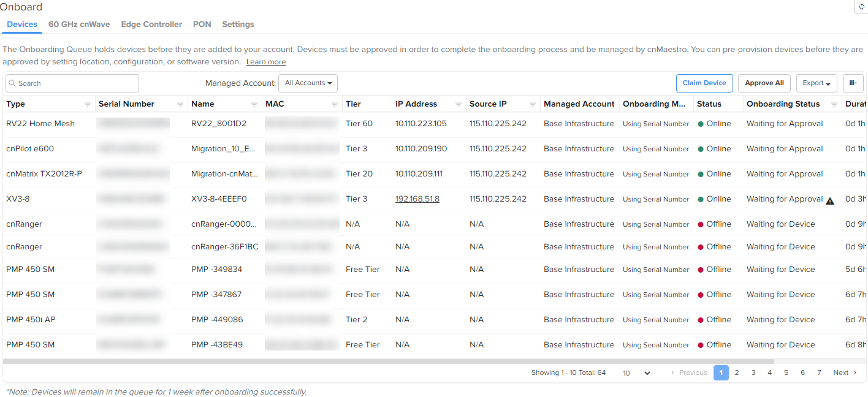Open the Name column filter icon
This screenshot has width=868, height=397.
[254, 104]
